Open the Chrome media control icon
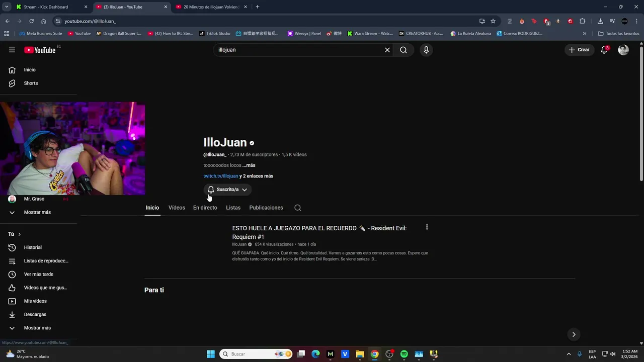Image resolution: width=644 pixels, height=362 pixels. click(x=612, y=21)
